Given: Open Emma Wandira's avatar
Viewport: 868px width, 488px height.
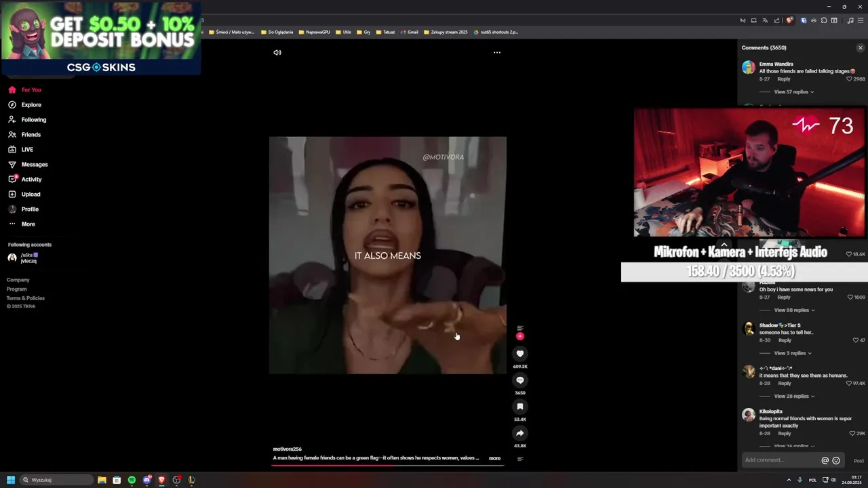Looking at the screenshot, I should (x=749, y=67).
